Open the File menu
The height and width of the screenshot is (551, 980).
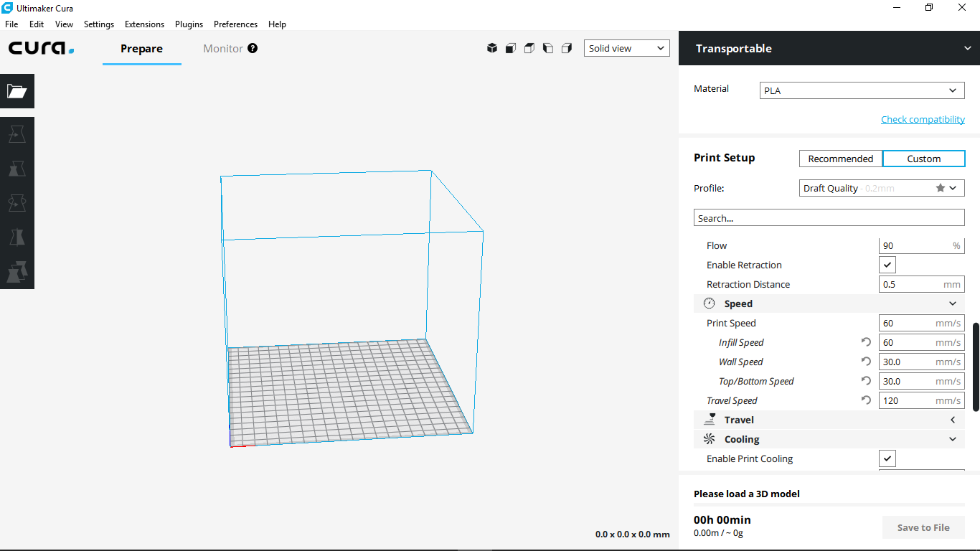pos(11,24)
